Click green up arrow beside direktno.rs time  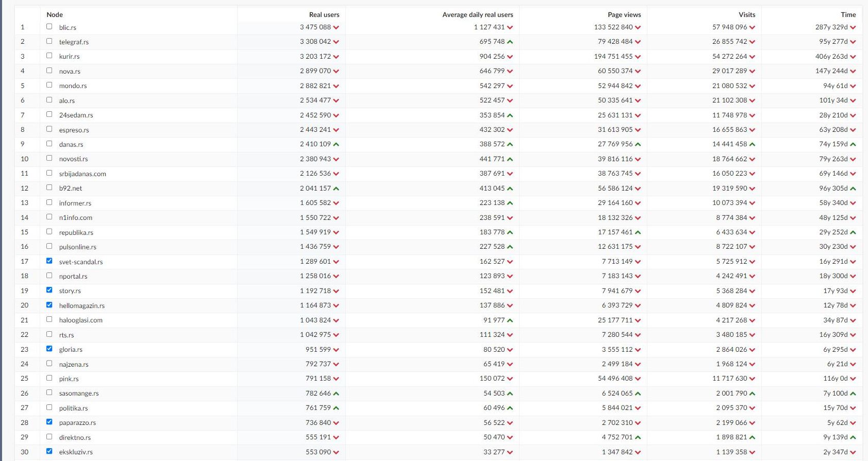click(x=853, y=437)
